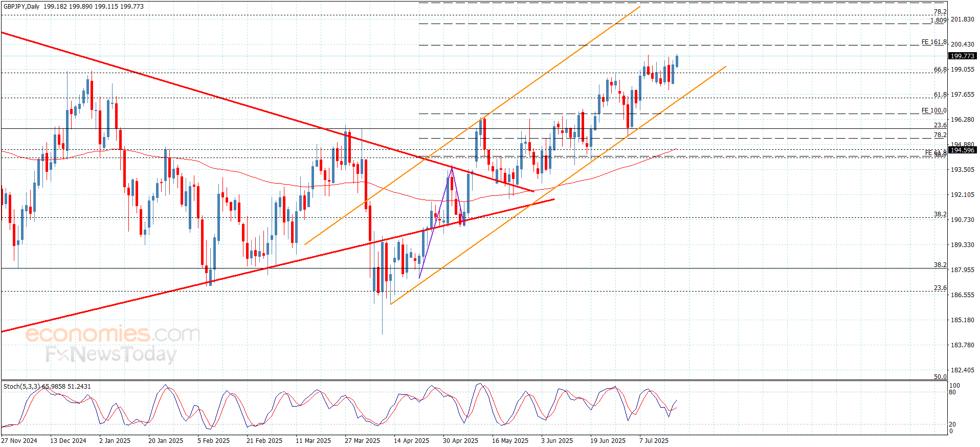This screenshot has height=447, width=980.
Task: Click the 20 Jan 2025 date label
Action: click(166, 441)
